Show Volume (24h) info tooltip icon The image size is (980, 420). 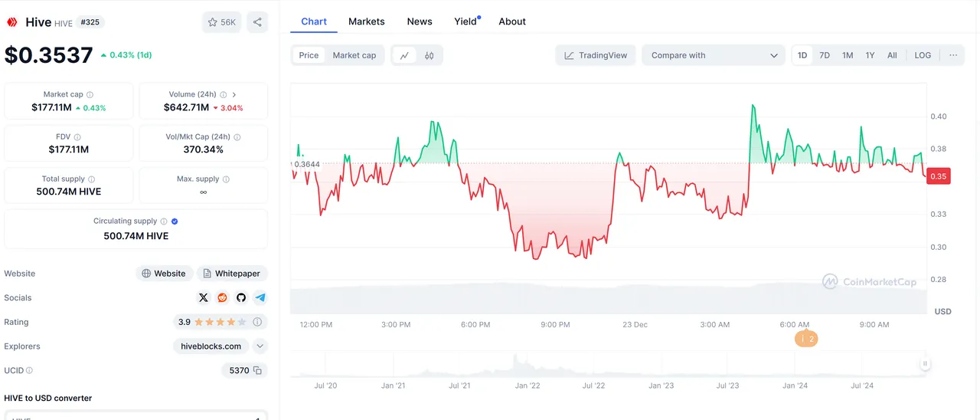point(222,95)
